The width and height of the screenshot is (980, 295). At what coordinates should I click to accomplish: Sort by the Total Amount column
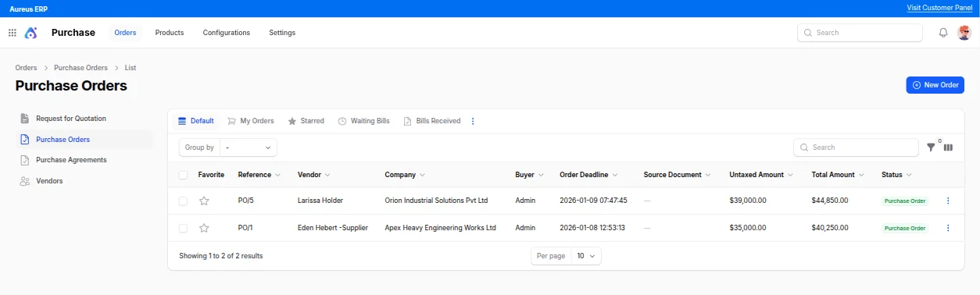tap(837, 175)
